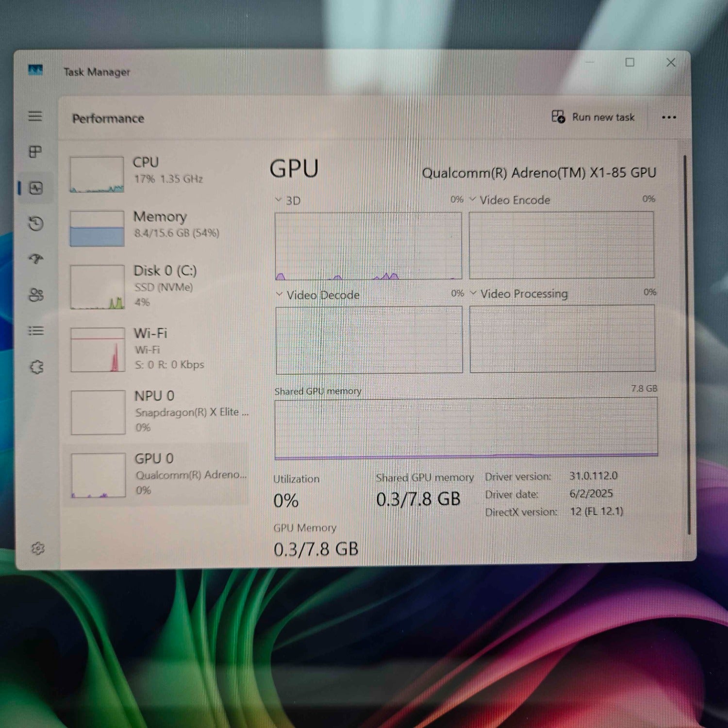
Task: Open the Video Encode engine dropdown
Action: point(473,199)
